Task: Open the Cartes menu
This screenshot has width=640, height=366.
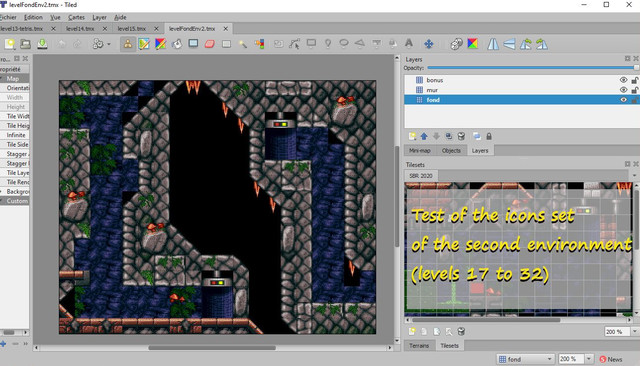Action: click(76, 17)
